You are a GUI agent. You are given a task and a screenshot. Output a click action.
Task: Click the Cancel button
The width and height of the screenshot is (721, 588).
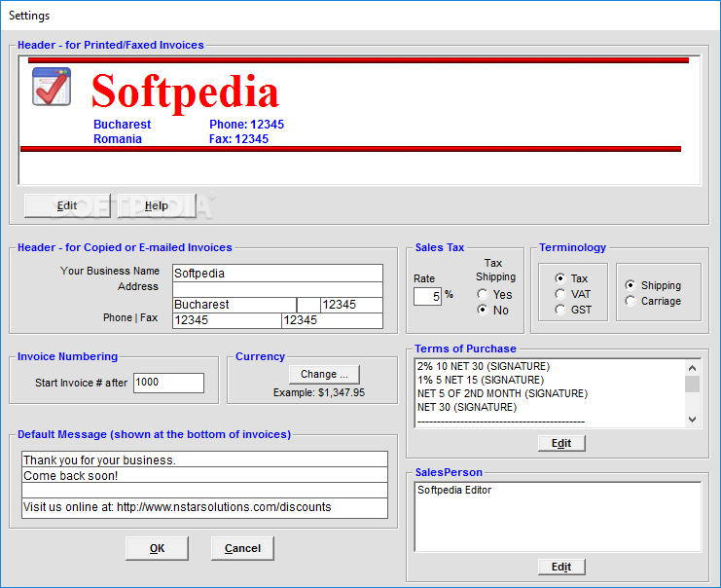(x=242, y=548)
